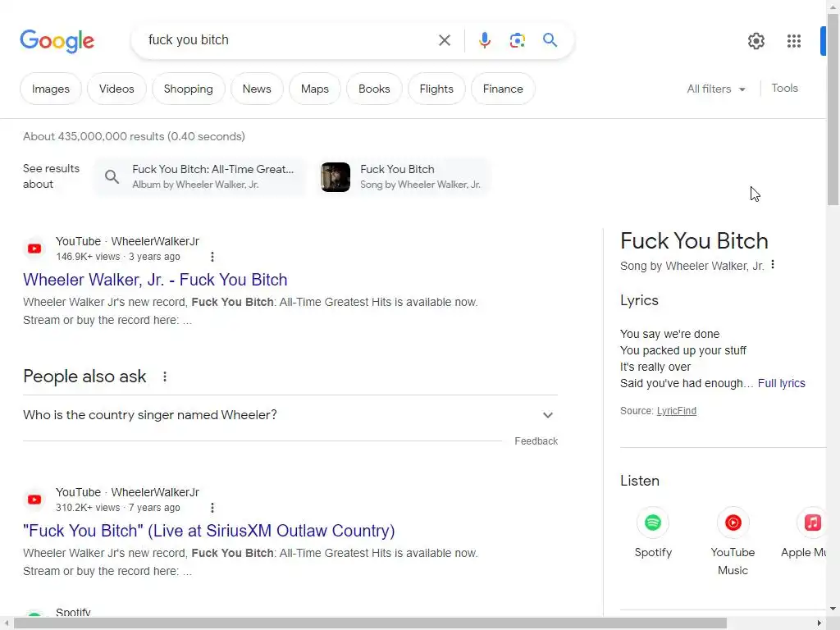
Task: Open 'Song by Wheeler Walker, Jr.' suggestion chip
Action: click(x=404, y=177)
